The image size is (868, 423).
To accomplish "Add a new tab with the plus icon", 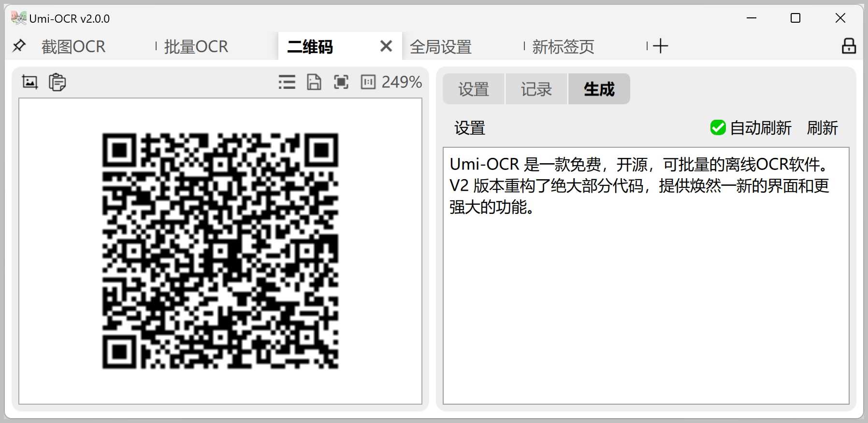I will click(660, 46).
